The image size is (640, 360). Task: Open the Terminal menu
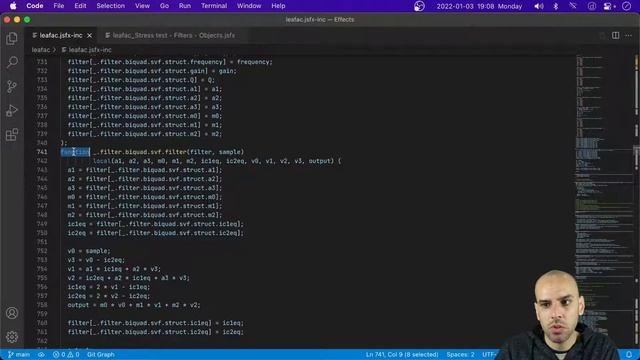(214, 6)
